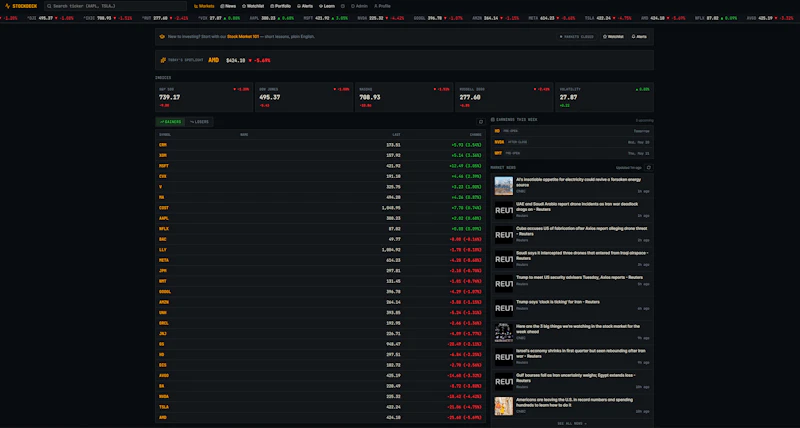Viewport: 800px width, 428px height.
Task: Open the Learn nav tab
Action: pos(327,6)
